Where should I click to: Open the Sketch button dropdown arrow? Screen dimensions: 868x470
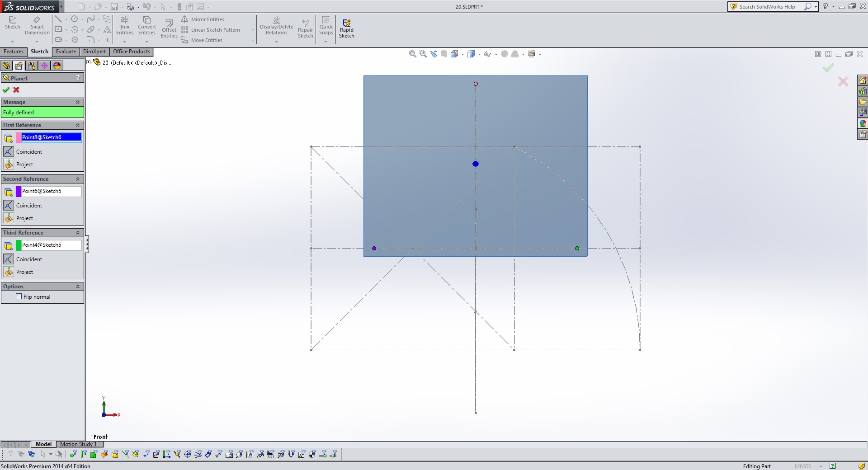12,42
